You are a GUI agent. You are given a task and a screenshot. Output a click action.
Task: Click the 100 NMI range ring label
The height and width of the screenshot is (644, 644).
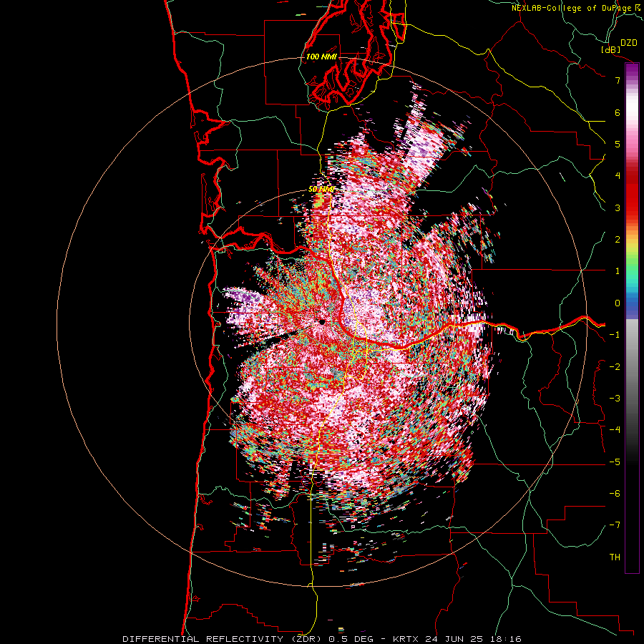click(x=321, y=57)
